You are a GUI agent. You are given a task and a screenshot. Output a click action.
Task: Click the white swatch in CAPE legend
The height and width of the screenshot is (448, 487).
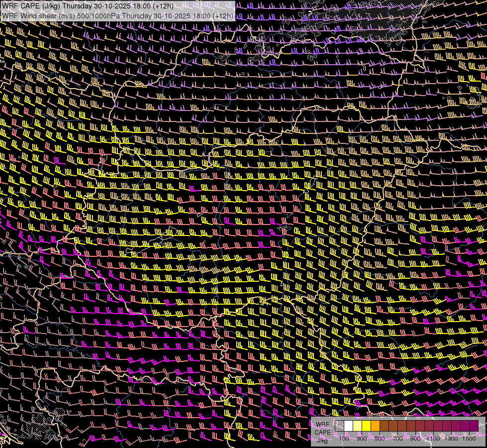tap(349, 426)
